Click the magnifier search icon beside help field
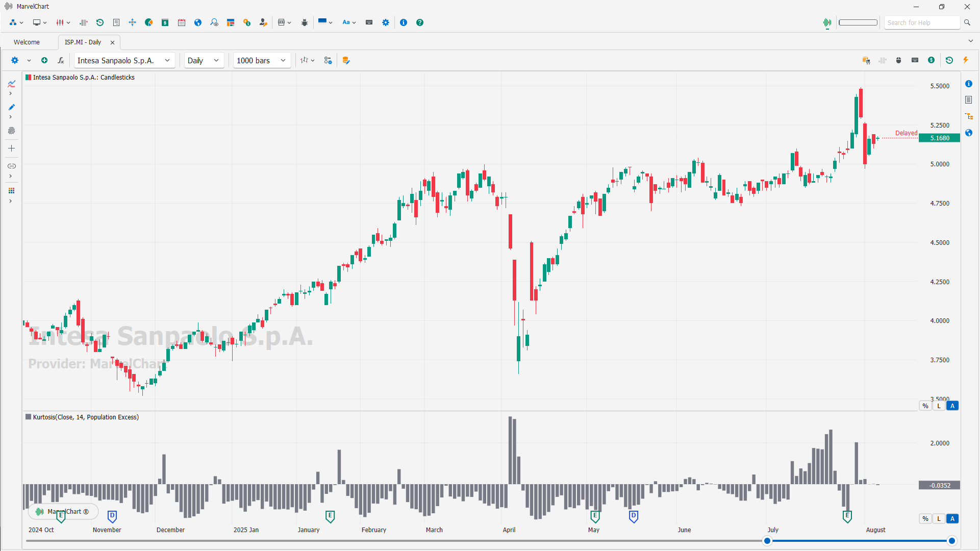Viewport: 980px width, 551px height. (x=967, y=22)
